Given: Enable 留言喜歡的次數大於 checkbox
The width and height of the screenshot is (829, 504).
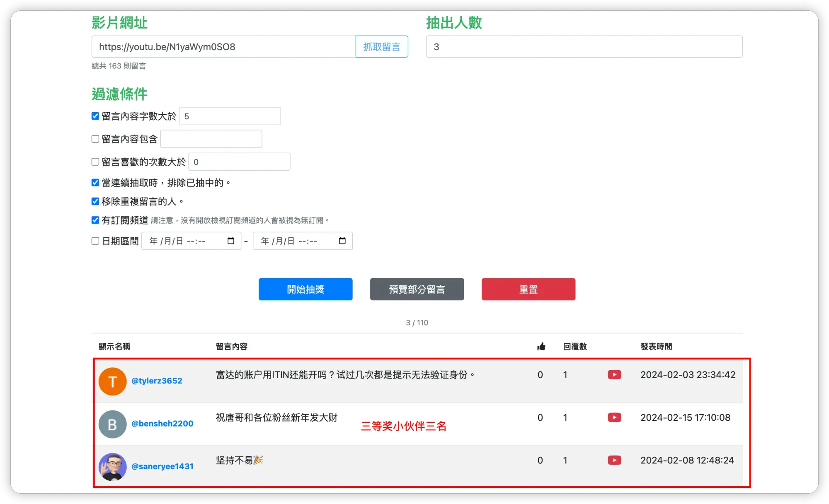Looking at the screenshot, I should [95, 162].
